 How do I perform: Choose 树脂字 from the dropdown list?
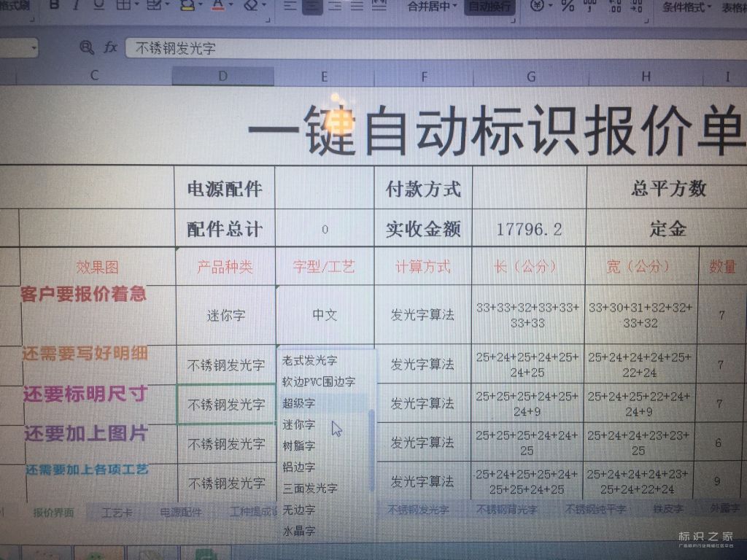(x=324, y=446)
